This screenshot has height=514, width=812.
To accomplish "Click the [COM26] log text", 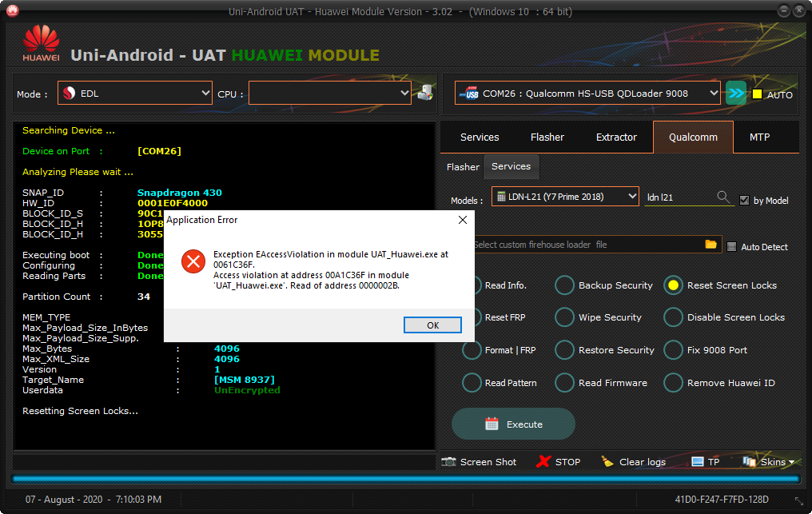I will click(159, 151).
